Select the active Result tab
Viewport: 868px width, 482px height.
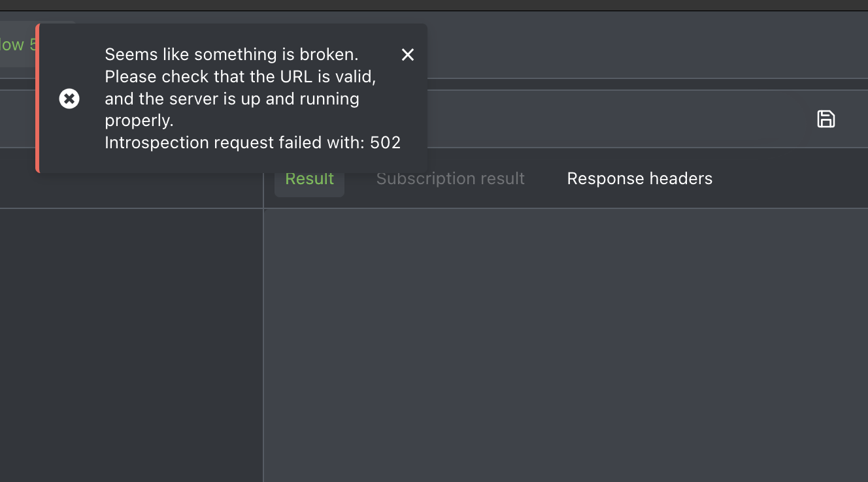pyautogui.click(x=309, y=178)
